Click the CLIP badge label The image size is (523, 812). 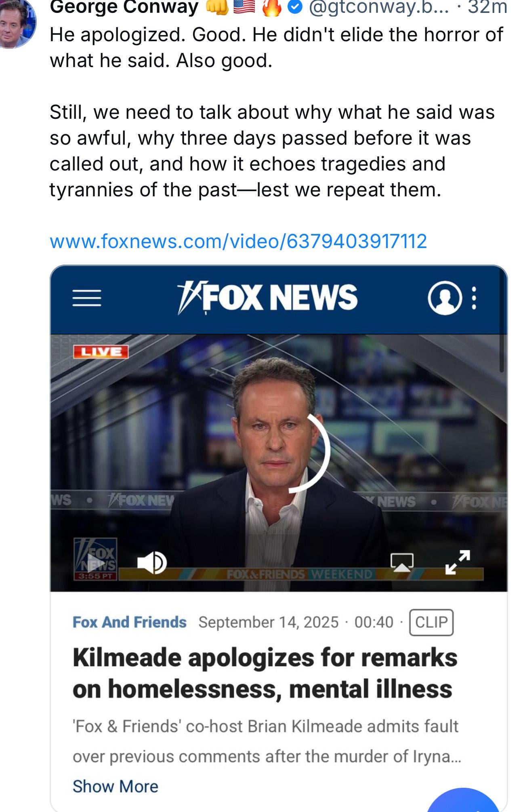[x=431, y=622]
